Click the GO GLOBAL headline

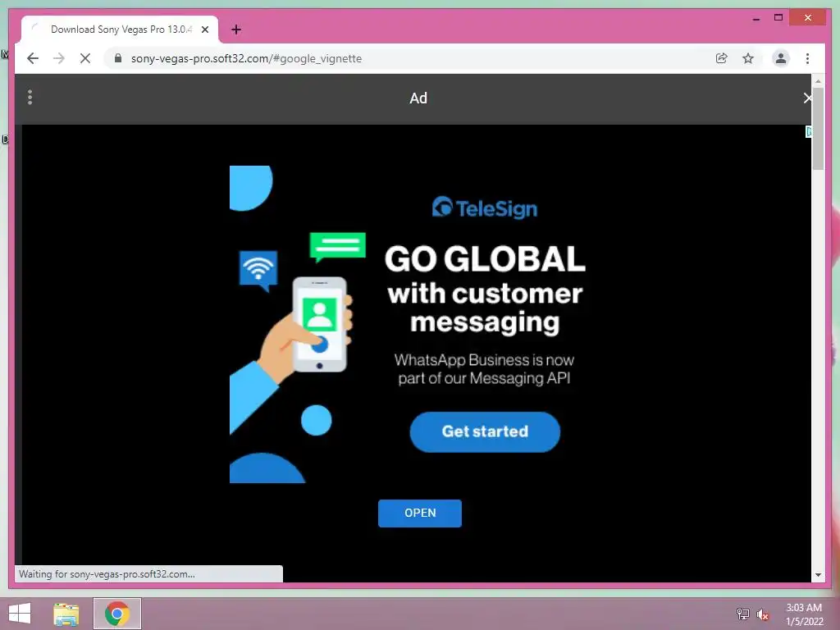485,258
